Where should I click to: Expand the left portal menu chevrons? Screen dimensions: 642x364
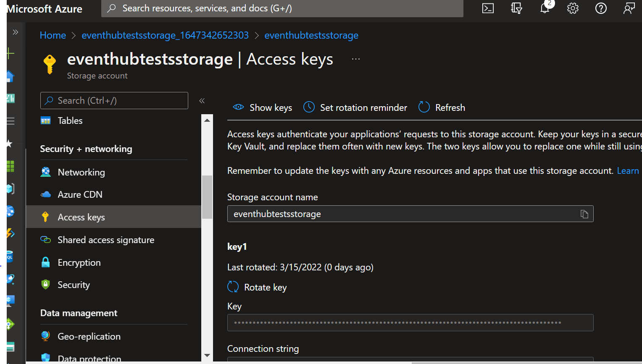(x=16, y=32)
